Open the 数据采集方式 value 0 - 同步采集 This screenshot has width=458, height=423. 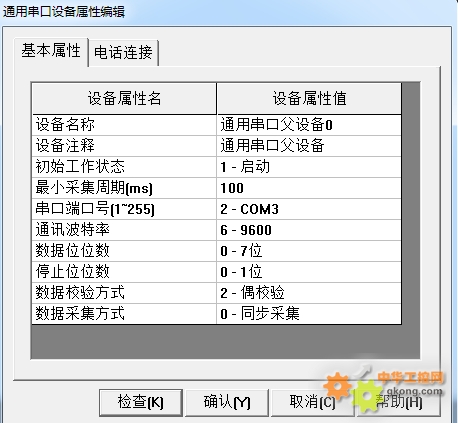pyautogui.click(x=309, y=314)
